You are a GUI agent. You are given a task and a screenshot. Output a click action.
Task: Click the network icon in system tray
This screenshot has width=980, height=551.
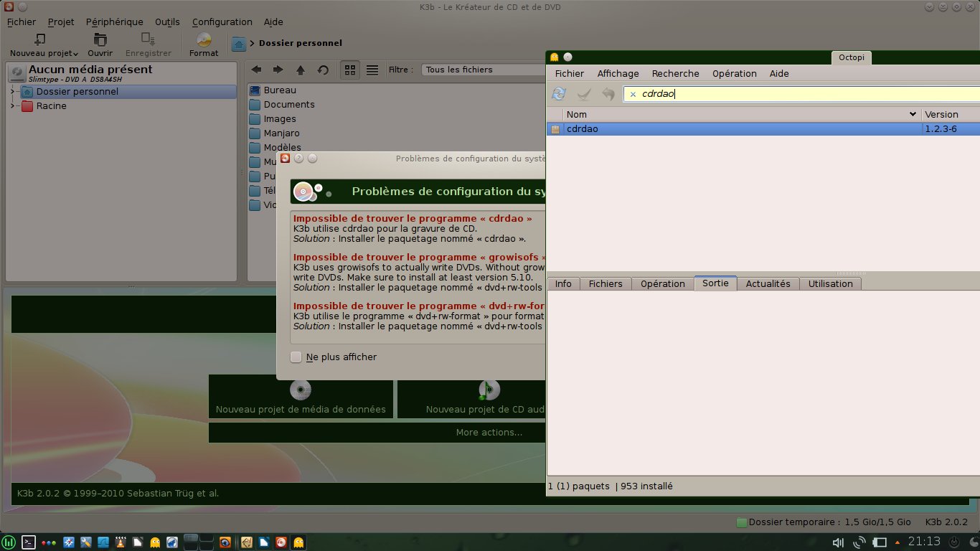click(x=859, y=542)
